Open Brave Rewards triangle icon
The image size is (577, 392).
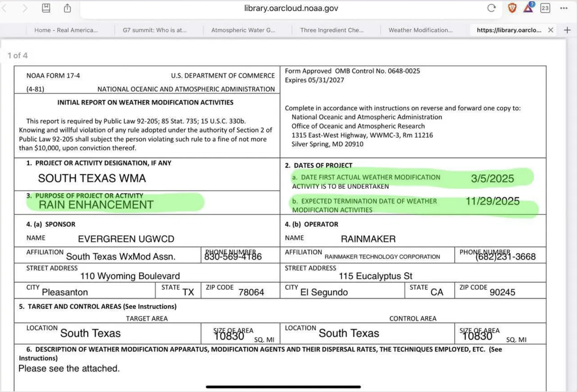coord(528,7)
